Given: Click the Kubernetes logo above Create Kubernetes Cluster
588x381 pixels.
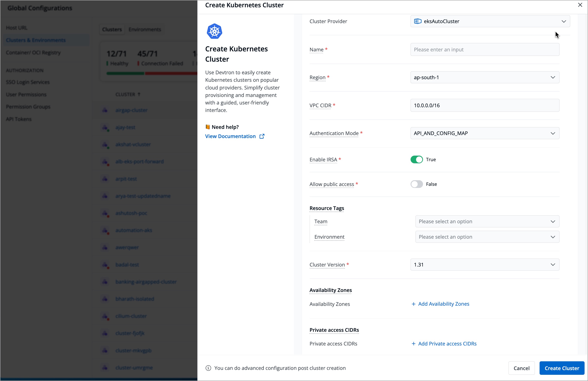Looking at the screenshot, I should click(214, 31).
